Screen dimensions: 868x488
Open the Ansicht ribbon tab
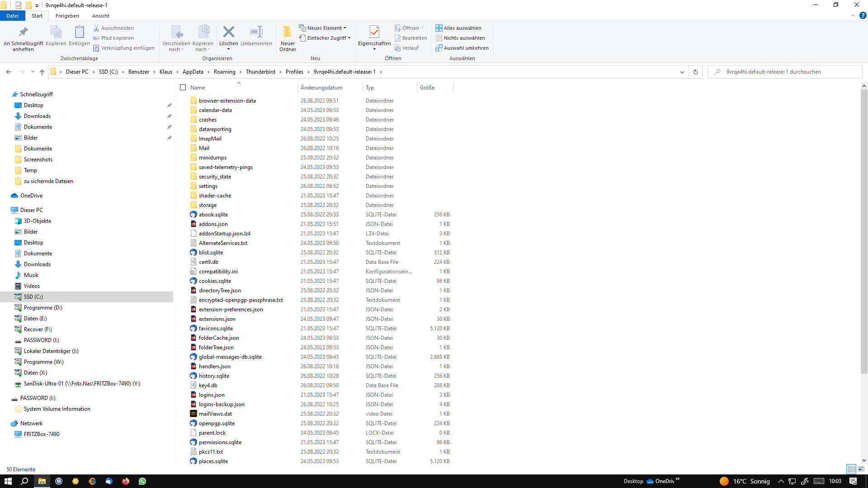100,16
